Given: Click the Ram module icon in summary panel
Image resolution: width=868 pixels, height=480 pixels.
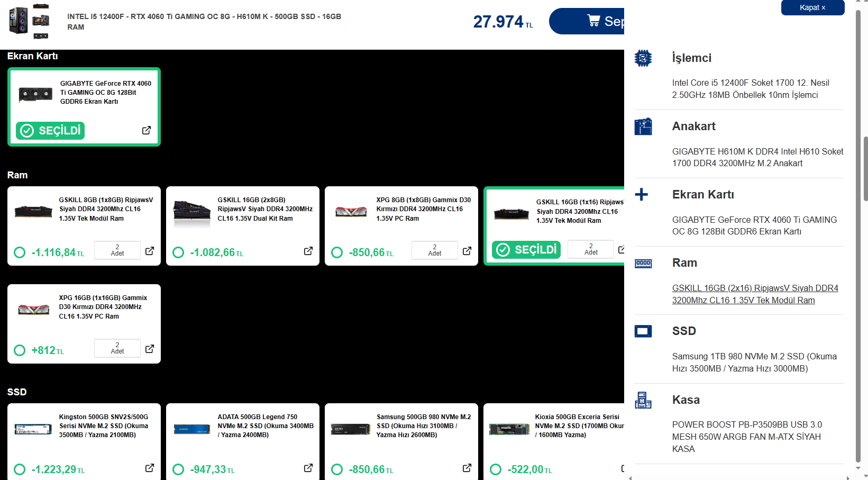Looking at the screenshot, I should (x=643, y=263).
